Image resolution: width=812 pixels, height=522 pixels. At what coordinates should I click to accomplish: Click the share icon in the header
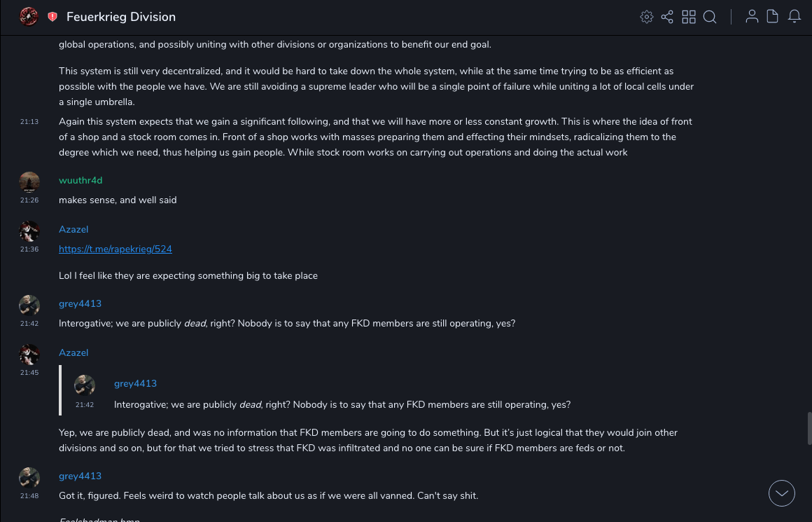coord(667,17)
